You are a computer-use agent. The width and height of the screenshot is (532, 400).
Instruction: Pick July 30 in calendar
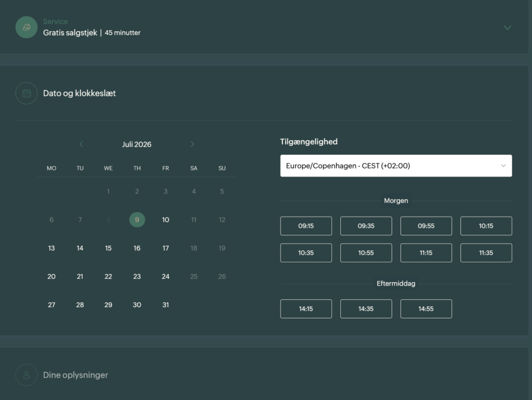click(137, 304)
